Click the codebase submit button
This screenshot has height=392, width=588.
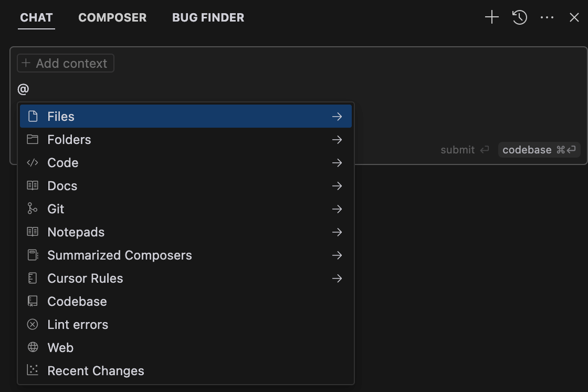(539, 150)
